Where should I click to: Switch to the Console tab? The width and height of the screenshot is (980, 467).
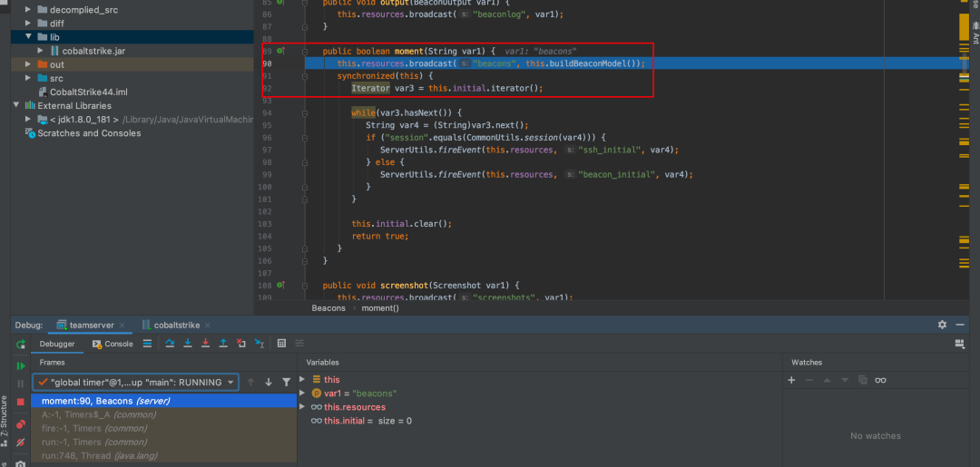pyautogui.click(x=113, y=344)
